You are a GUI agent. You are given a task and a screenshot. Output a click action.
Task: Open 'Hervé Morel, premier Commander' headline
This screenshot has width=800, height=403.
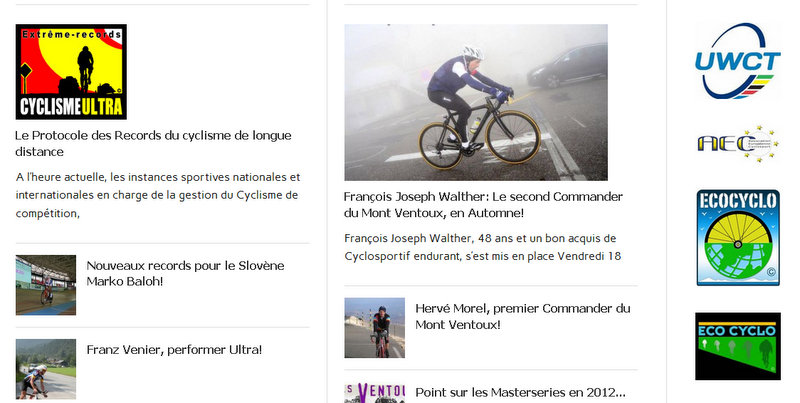click(523, 316)
